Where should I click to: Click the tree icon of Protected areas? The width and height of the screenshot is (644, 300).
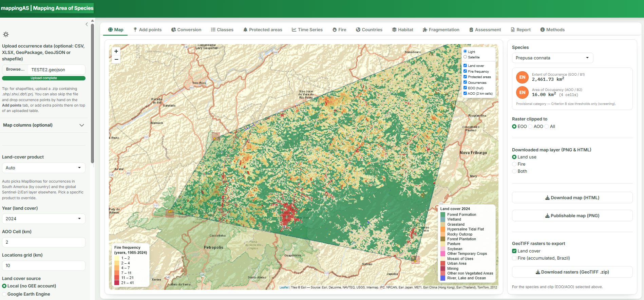(x=245, y=30)
